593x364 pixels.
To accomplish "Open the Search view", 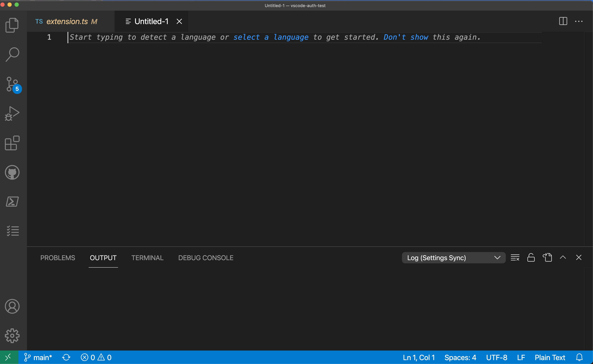I will [x=12, y=54].
